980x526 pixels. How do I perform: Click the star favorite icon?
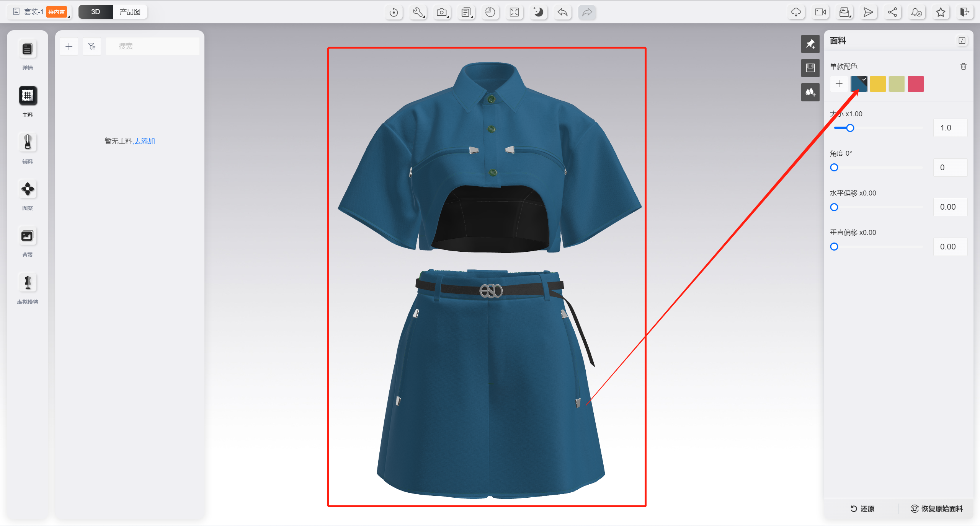tap(941, 12)
